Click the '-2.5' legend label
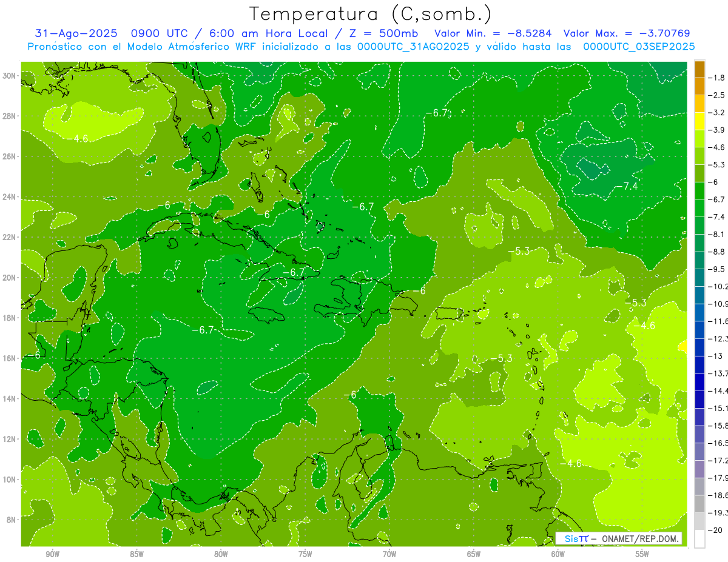The width and height of the screenshot is (728, 562). click(x=717, y=95)
